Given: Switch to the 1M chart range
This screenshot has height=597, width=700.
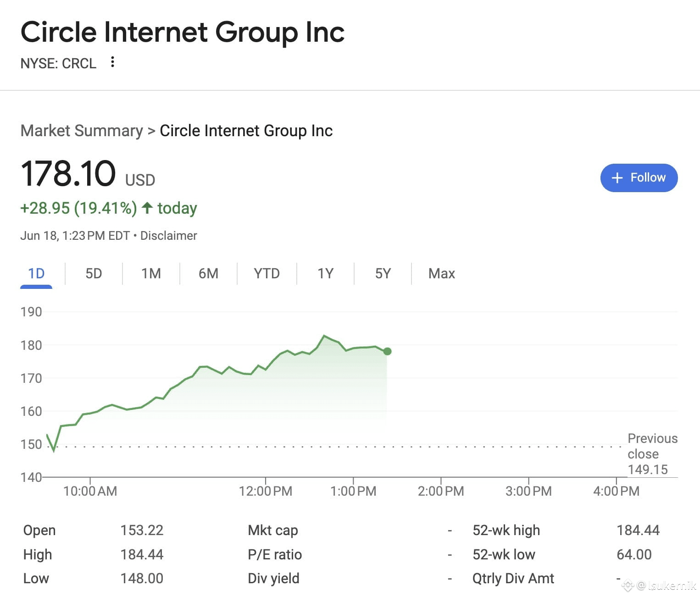Looking at the screenshot, I should [x=151, y=274].
